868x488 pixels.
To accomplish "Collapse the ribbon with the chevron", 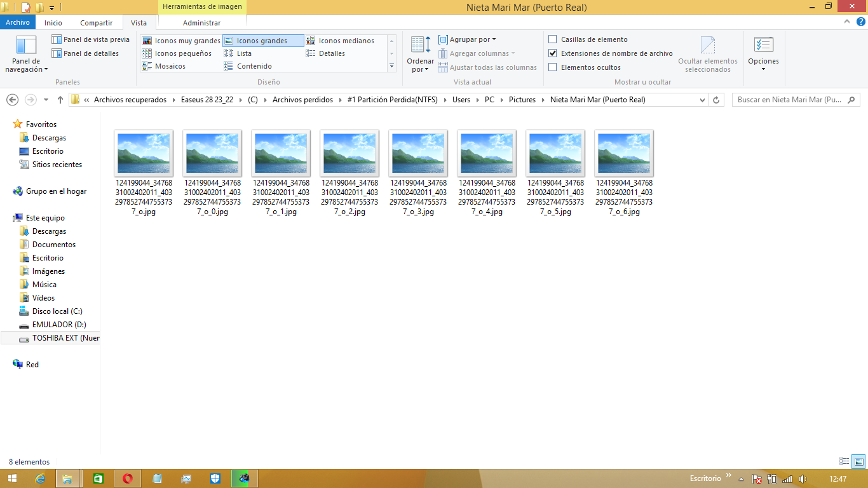I will pyautogui.click(x=846, y=22).
